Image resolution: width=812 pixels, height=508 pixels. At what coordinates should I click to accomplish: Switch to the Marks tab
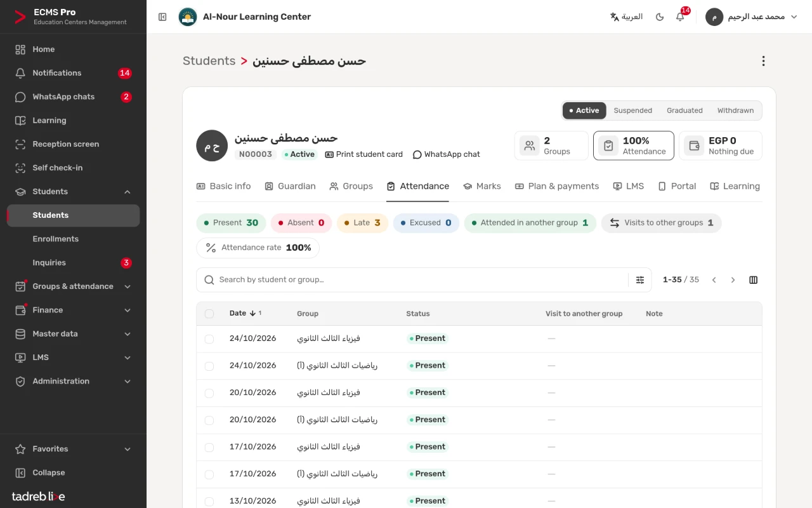click(x=482, y=186)
